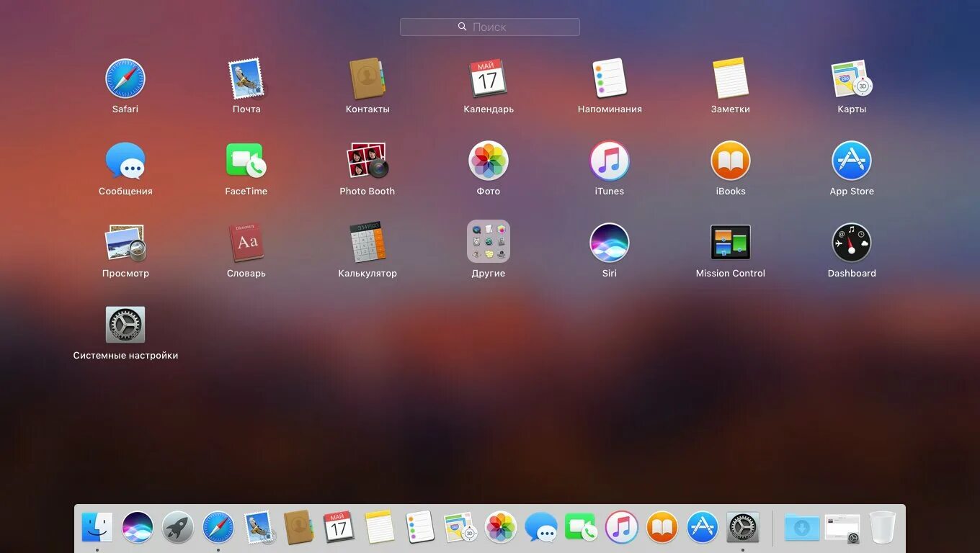Launch Карты from the Launchpad grid
Viewport: 980px width, 553px height.
(852, 79)
